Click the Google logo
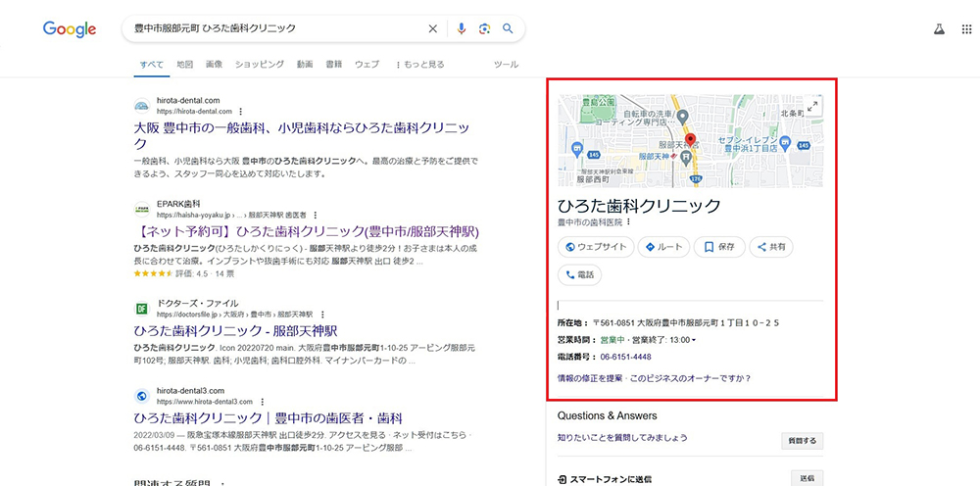 click(69, 29)
